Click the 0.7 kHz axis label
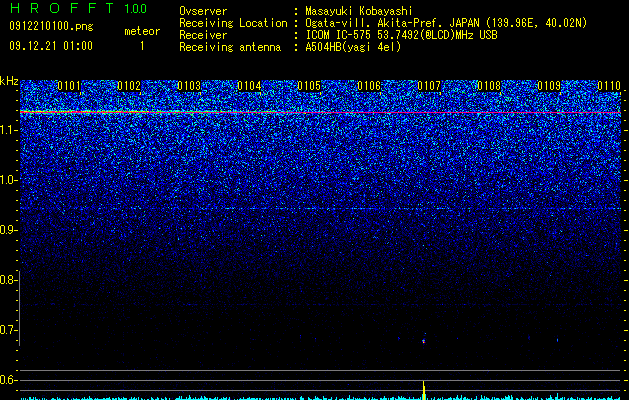 click(x=8, y=330)
